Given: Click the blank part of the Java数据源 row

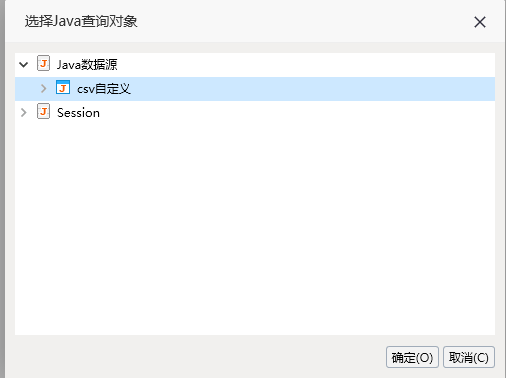Looking at the screenshot, I should pyautogui.click(x=307, y=64).
